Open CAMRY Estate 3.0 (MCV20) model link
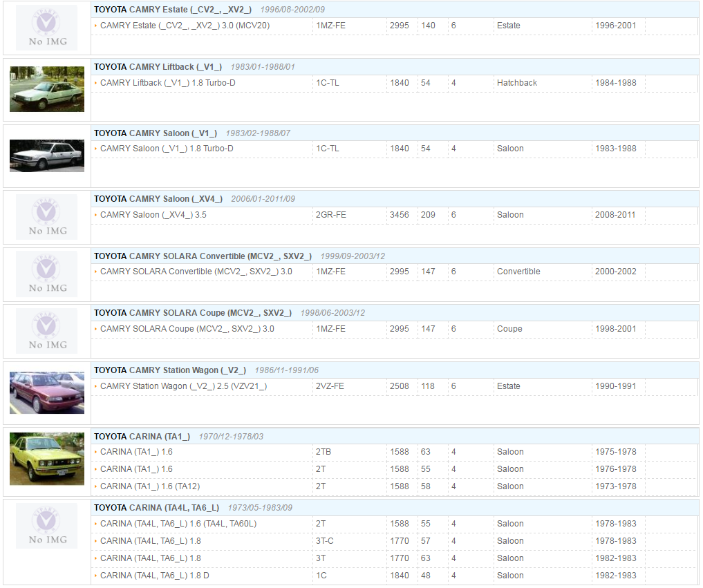 185,26
